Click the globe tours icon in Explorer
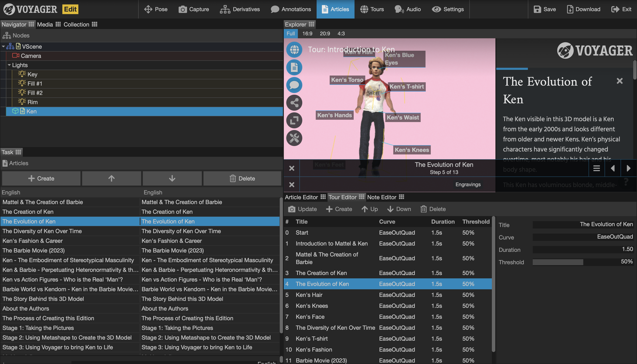The width and height of the screenshot is (637, 364). pyautogui.click(x=294, y=49)
